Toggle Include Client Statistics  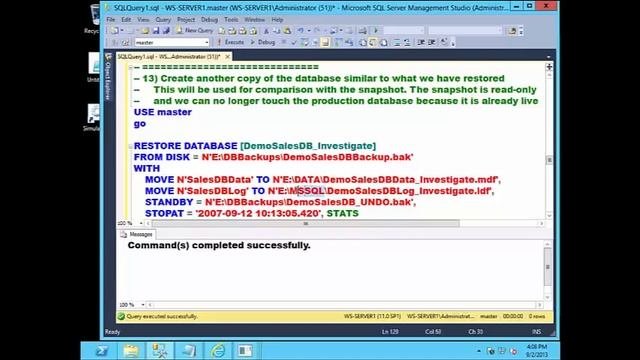pyautogui.click(x=349, y=42)
